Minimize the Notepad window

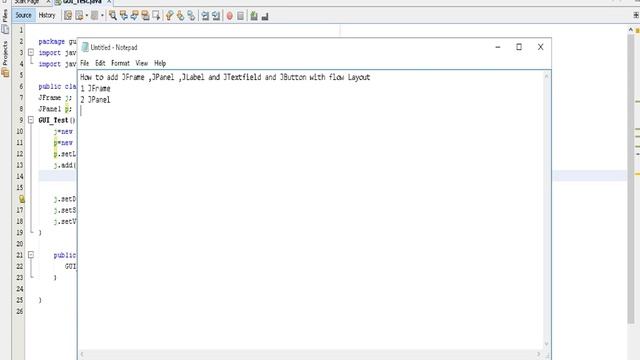498,47
